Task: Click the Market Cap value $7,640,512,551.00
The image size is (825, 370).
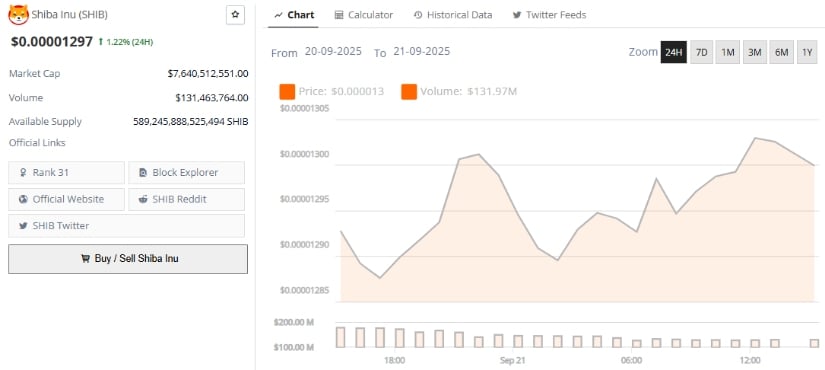Action: pos(208,74)
